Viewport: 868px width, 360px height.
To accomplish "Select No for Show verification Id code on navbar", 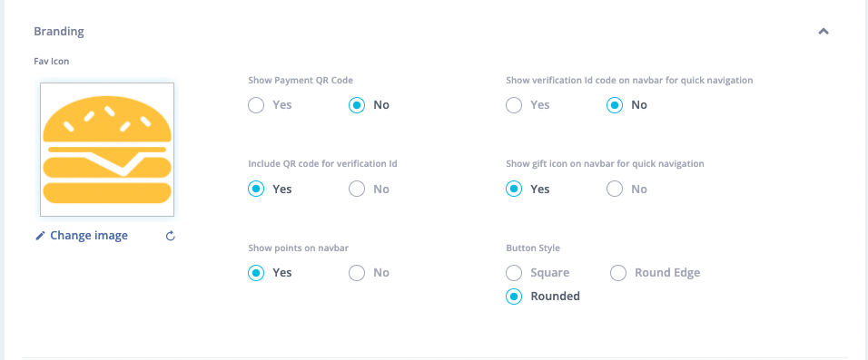I will click(x=615, y=105).
